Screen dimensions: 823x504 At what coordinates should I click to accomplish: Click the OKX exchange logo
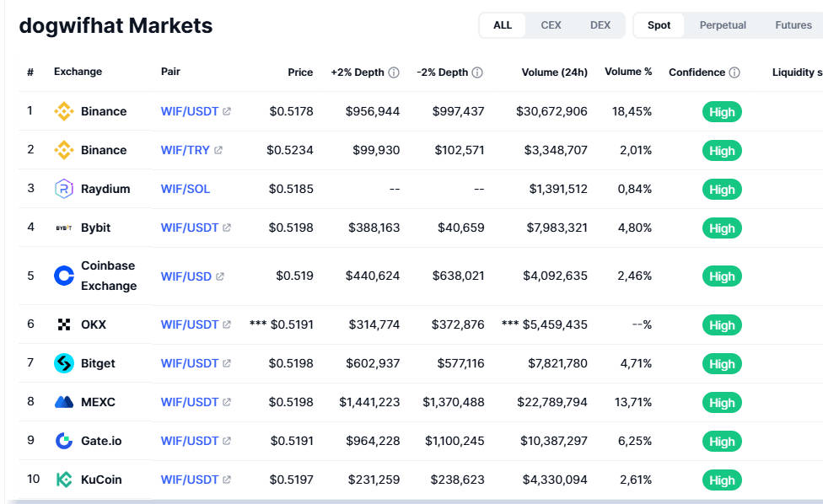(64, 324)
